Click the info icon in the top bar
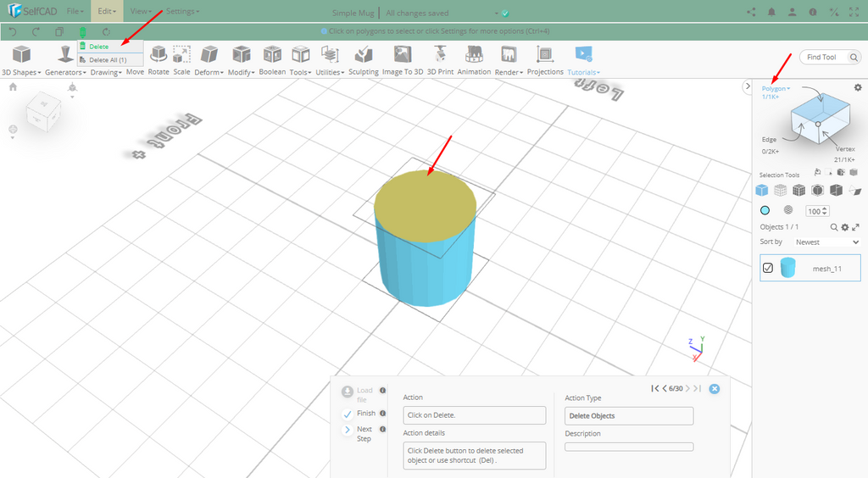Screen dimensions: 868x478 pos(813,12)
